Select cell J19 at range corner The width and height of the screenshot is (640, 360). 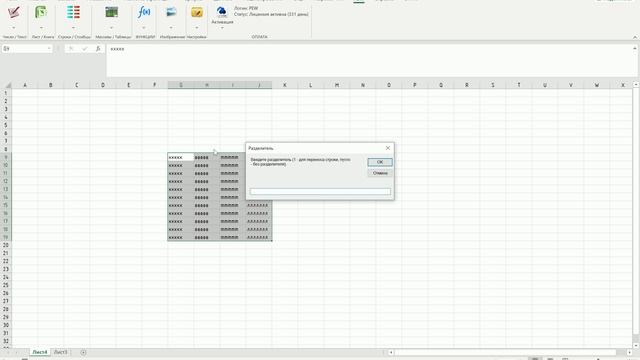tap(259, 237)
